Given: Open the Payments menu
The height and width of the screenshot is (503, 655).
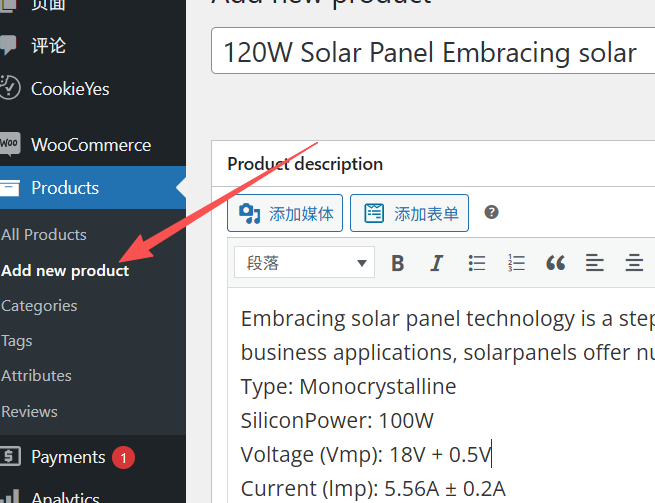Looking at the screenshot, I should coord(68,457).
